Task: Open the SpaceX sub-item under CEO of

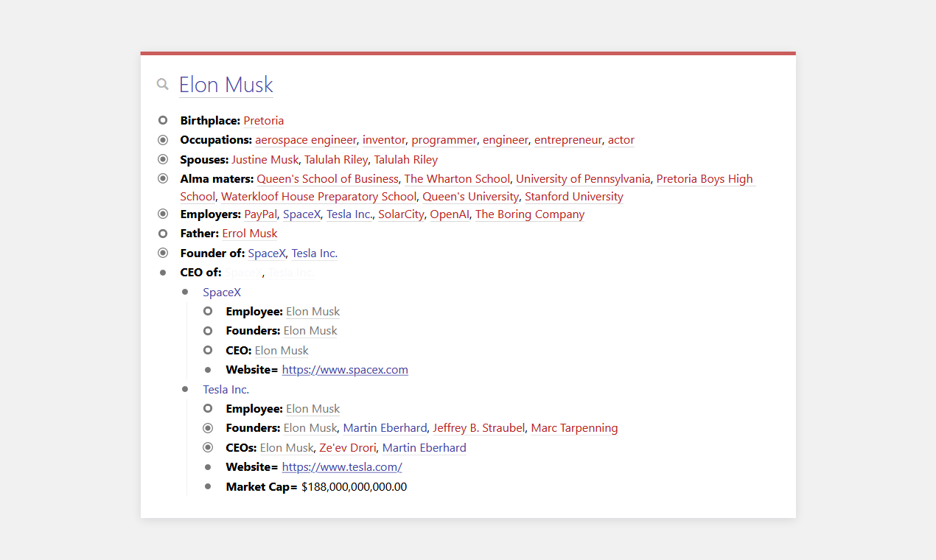Action: coord(222,293)
